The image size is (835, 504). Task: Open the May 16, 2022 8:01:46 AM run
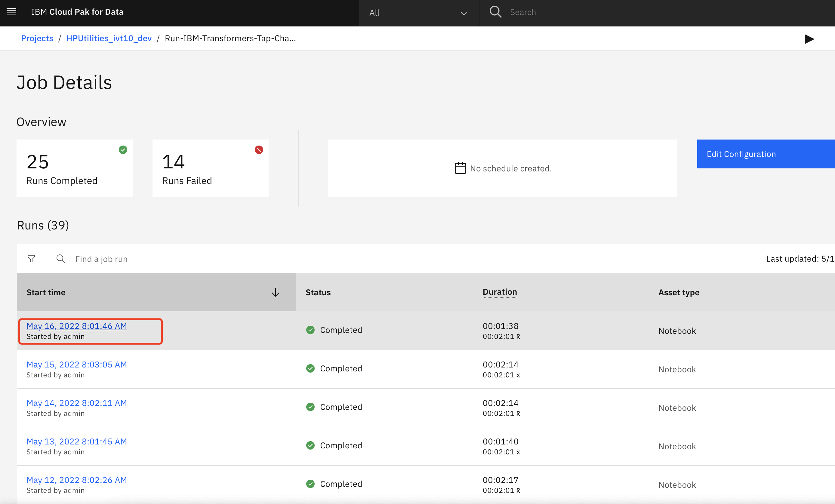point(77,326)
